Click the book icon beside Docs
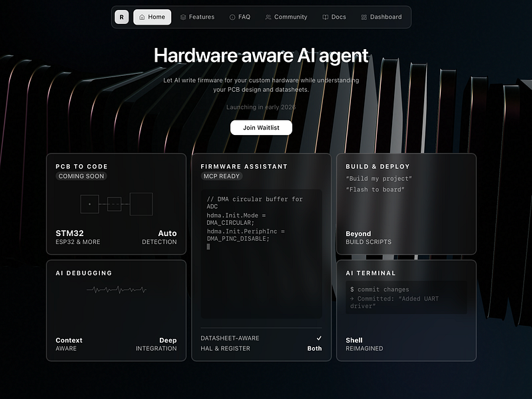532x399 pixels. (x=326, y=17)
